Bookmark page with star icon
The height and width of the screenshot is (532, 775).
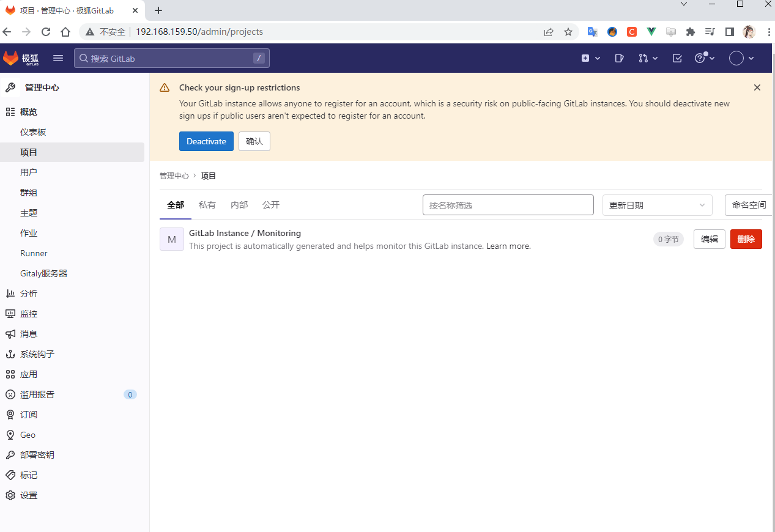(568, 32)
